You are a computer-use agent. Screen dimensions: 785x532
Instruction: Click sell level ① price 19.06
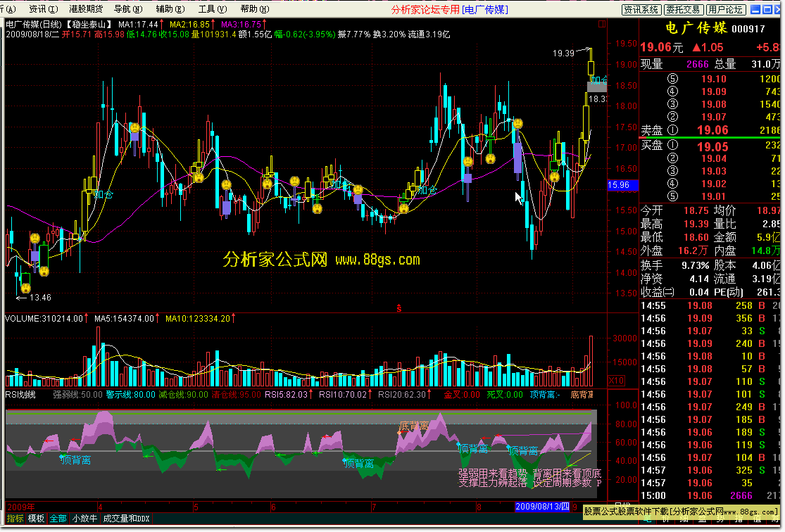tap(712, 131)
